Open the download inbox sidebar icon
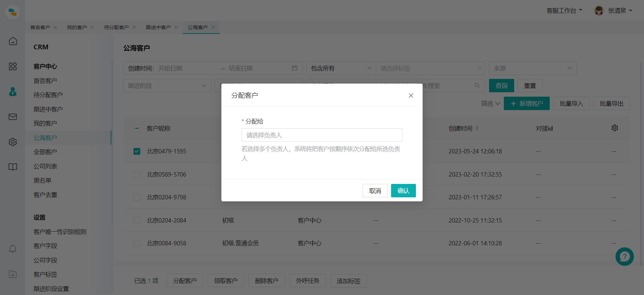644x295 pixels. click(x=13, y=274)
